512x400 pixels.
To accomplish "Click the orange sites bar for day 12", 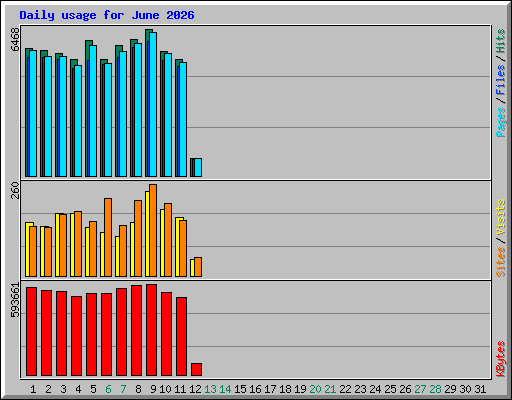I will (x=198, y=267).
